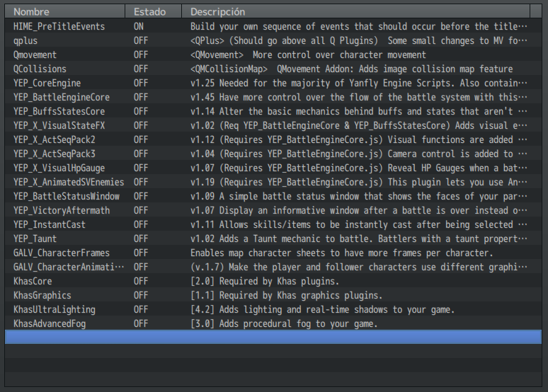The height and width of the screenshot is (392, 548).
Task: Click the OFF status of KhasAdvancedFog
Action: click(140, 323)
